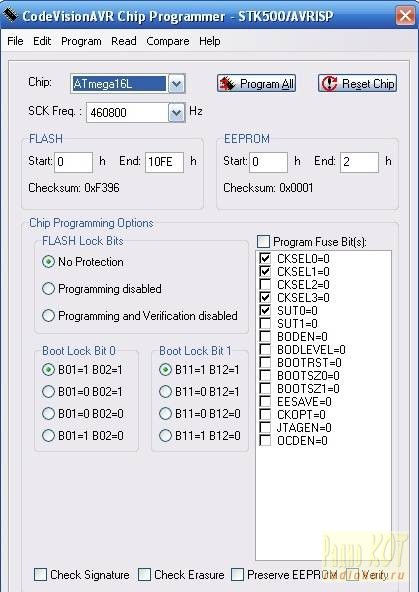
Task: Click the EEPROM Start input field
Action: (x=268, y=162)
